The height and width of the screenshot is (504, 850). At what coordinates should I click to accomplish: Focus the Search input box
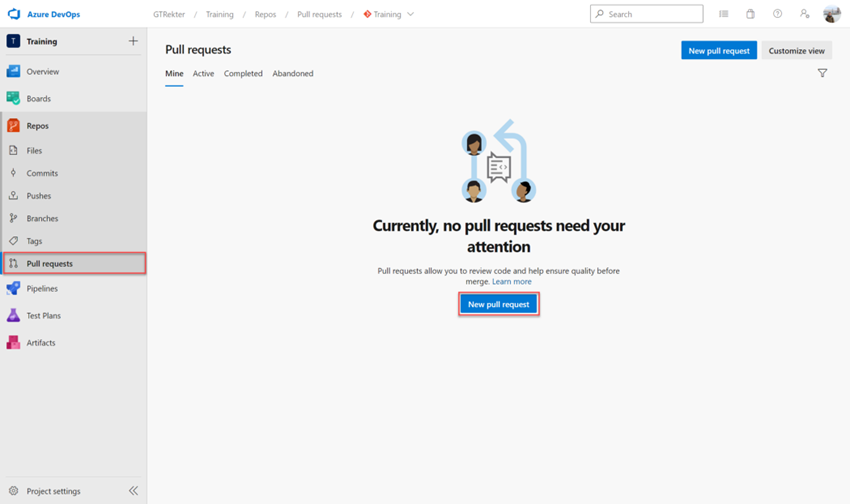tap(646, 14)
